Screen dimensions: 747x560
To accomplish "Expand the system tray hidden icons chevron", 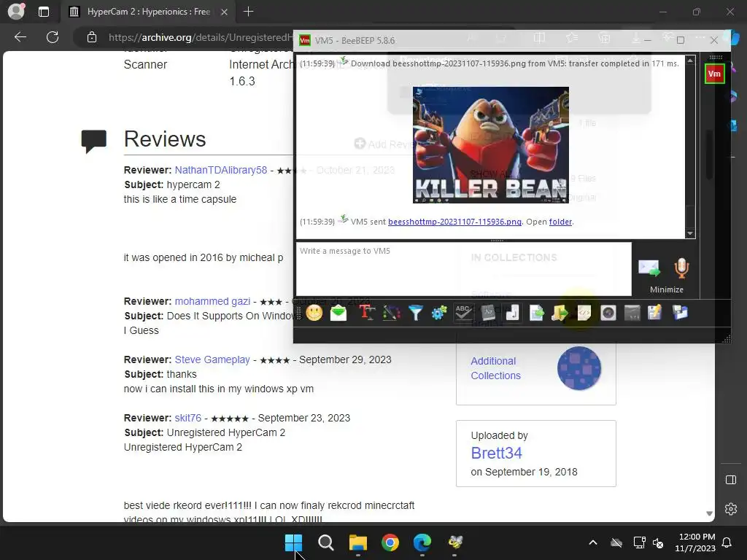I will (x=593, y=542).
